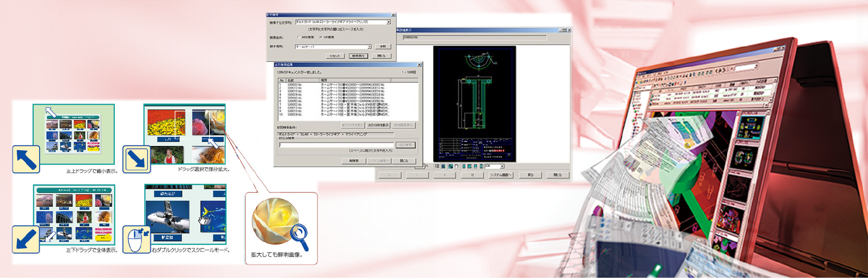Click the fit-page icon after the hand tool

pyautogui.click(x=464, y=166)
